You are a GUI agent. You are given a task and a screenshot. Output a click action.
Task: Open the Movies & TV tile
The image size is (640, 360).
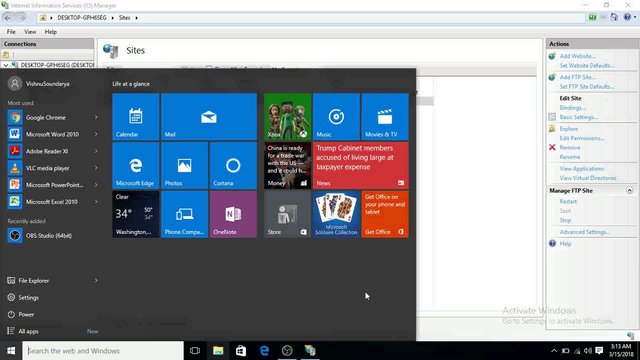(385, 117)
